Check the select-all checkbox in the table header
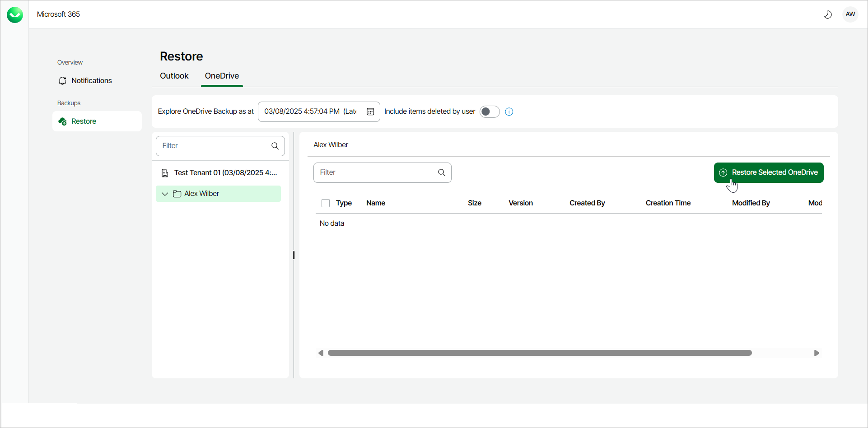 click(x=326, y=203)
